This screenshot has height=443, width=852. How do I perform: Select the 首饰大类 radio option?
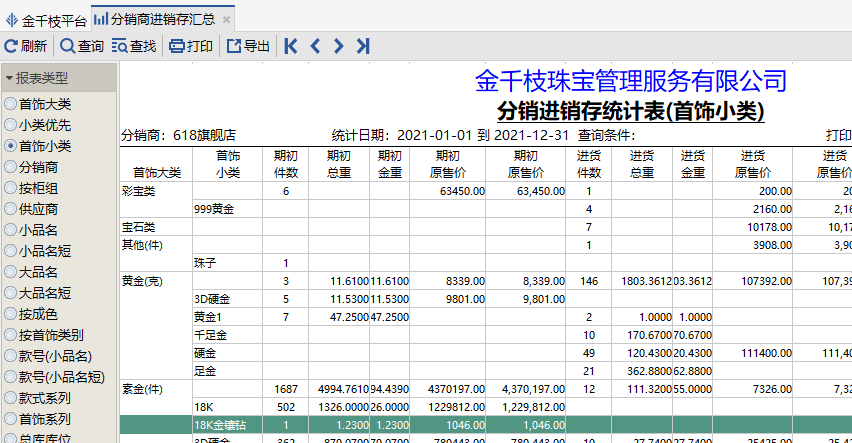(10, 103)
